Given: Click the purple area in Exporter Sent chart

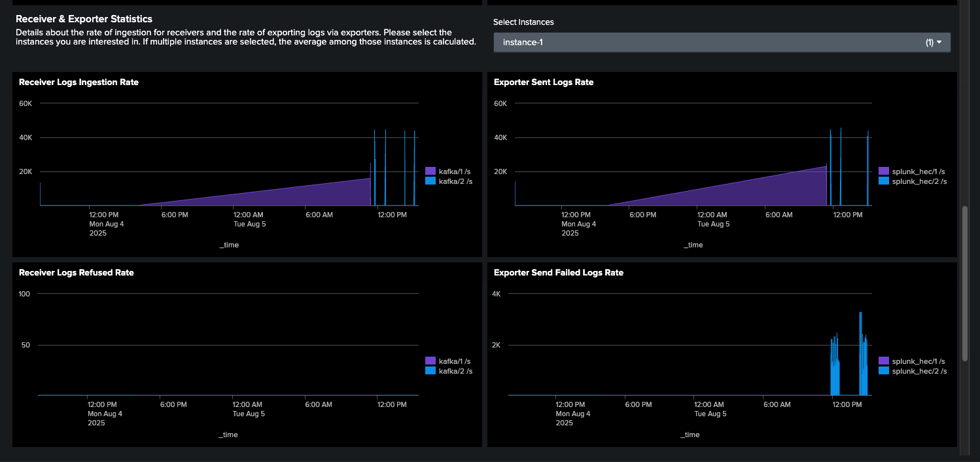Looking at the screenshot, I should click(752, 193).
